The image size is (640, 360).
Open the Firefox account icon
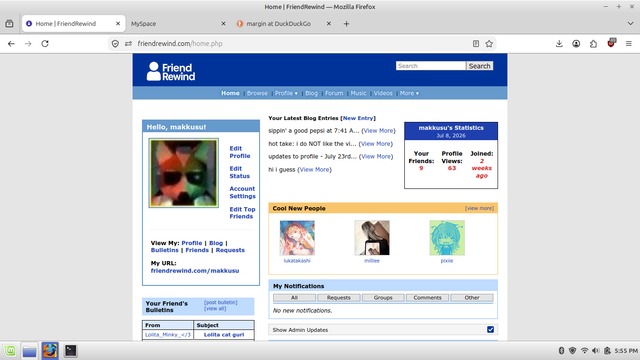[576, 44]
